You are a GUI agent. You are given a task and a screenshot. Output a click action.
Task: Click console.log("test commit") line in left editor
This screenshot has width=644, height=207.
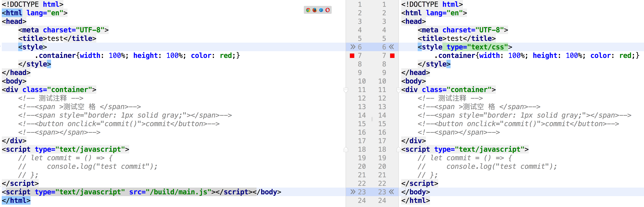tap(88, 166)
